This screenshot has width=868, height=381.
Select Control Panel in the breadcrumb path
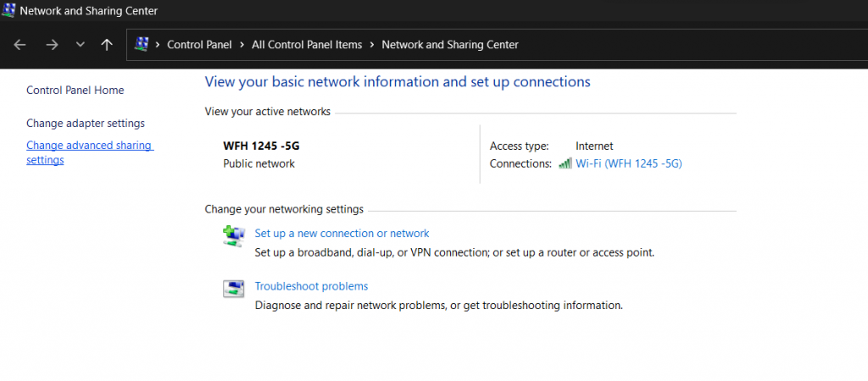pyautogui.click(x=198, y=45)
